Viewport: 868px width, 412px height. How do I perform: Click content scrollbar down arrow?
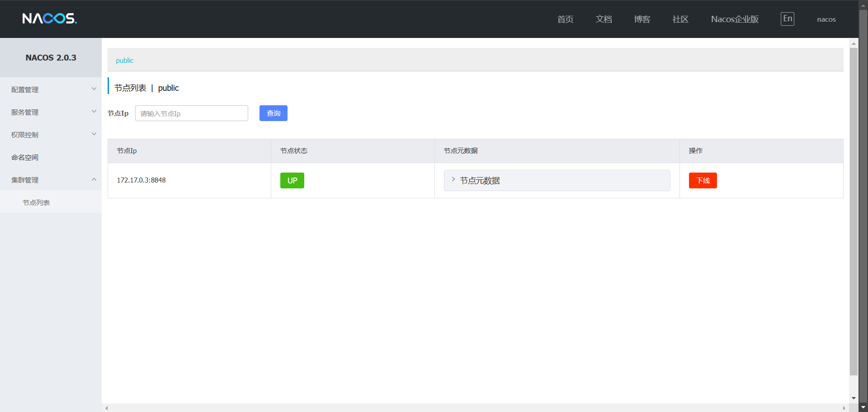(854, 398)
